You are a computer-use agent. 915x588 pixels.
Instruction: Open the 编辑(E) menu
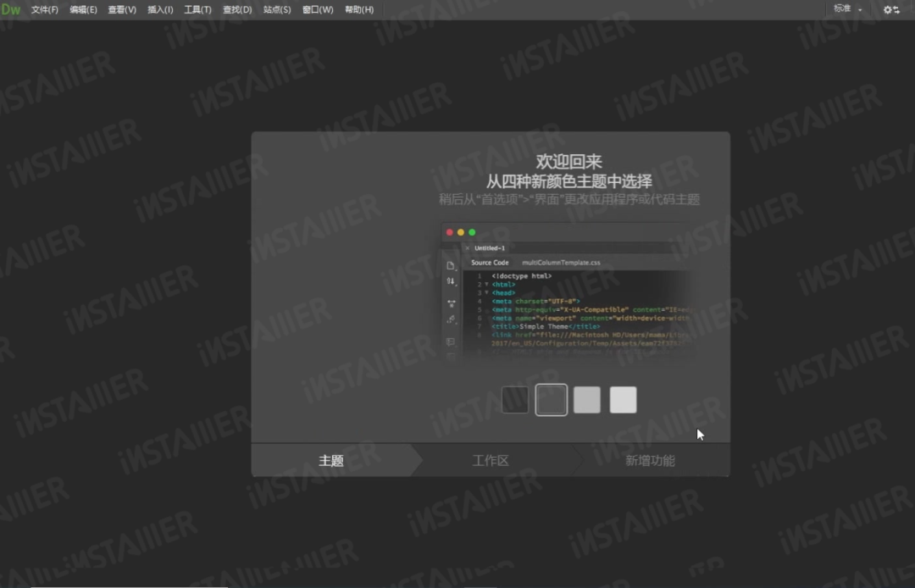point(83,9)
